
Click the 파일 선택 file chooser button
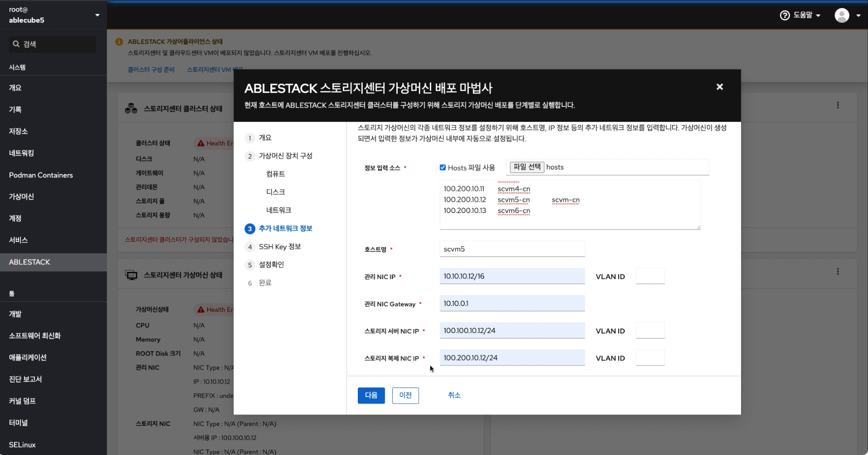[527, 167]
